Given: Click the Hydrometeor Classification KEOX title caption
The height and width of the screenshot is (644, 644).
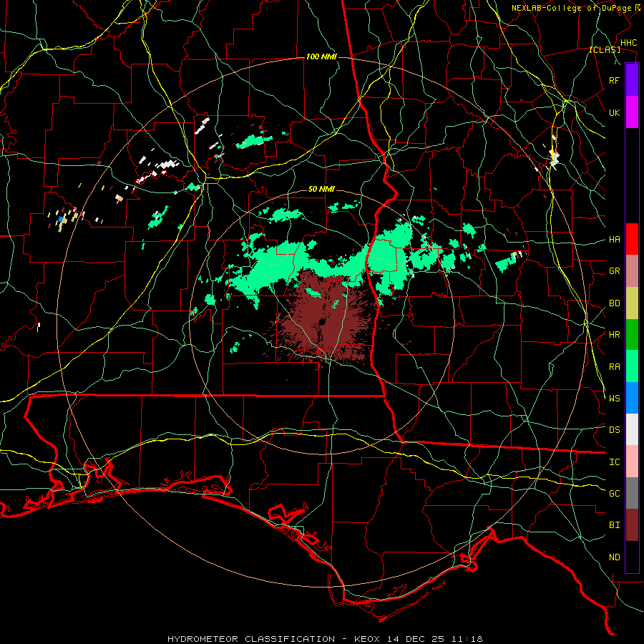Looking at the screenshot, I should (325, 639).
